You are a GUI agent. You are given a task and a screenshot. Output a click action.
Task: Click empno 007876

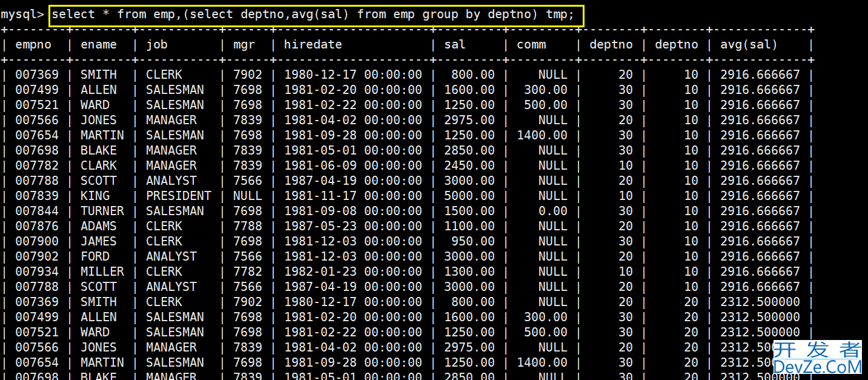37,226
